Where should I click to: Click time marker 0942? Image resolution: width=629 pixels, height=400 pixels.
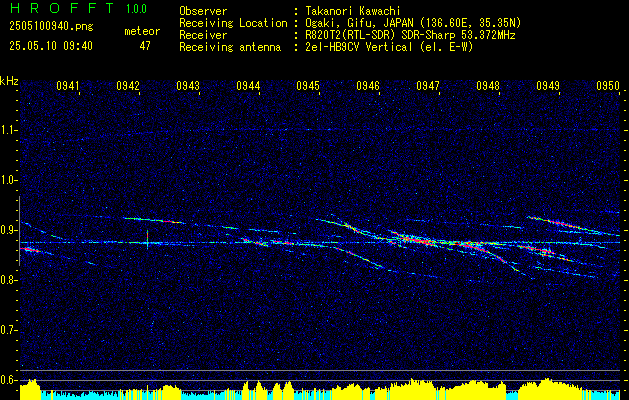[x=128, y=86]
